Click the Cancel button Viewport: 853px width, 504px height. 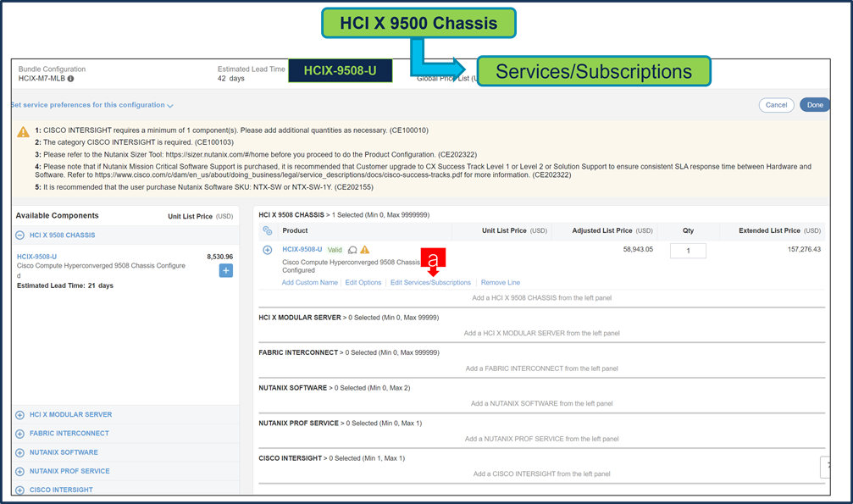click(x=776, y=105)
